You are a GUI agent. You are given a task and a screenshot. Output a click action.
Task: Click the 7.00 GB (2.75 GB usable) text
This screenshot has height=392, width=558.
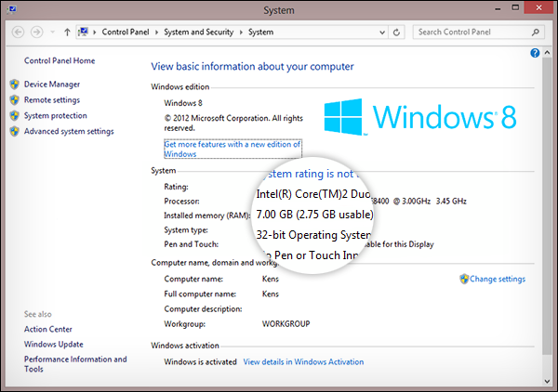point(314,215)
